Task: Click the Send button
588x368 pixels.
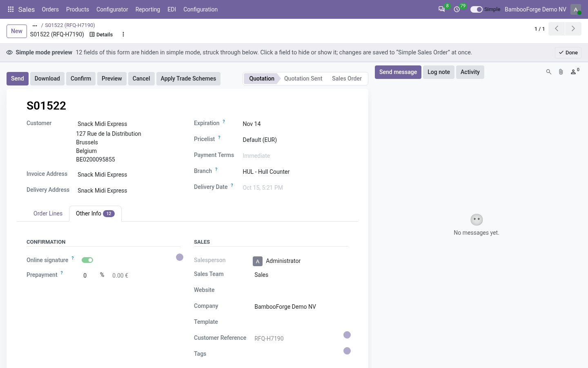Action: point(18,79)
